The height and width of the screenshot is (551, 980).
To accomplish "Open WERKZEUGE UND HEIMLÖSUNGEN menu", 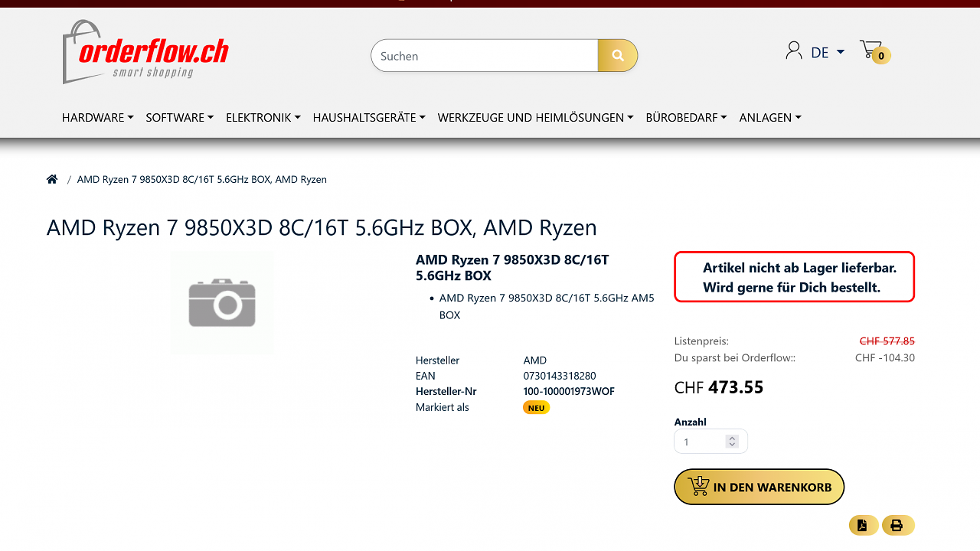I will tap(535, 117).
